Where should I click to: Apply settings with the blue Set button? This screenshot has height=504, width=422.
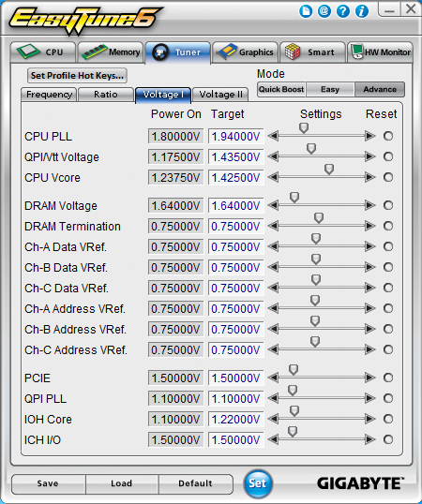(x=257, y=483)
